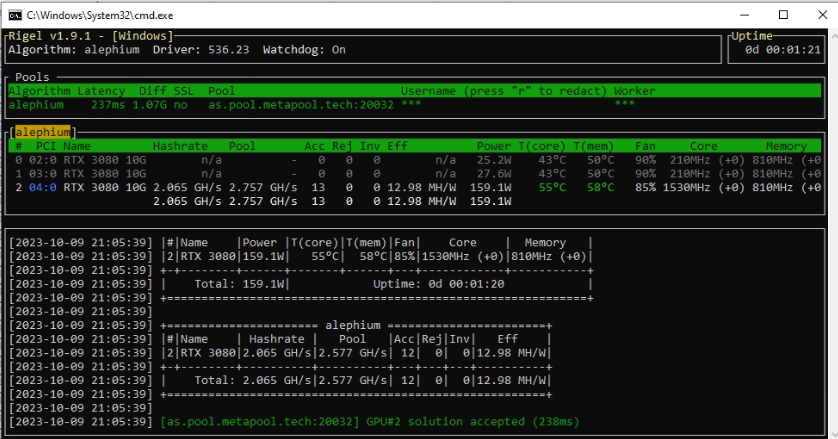Click the 'Power' header in green GPU table bar

click(x=494, y=146)
